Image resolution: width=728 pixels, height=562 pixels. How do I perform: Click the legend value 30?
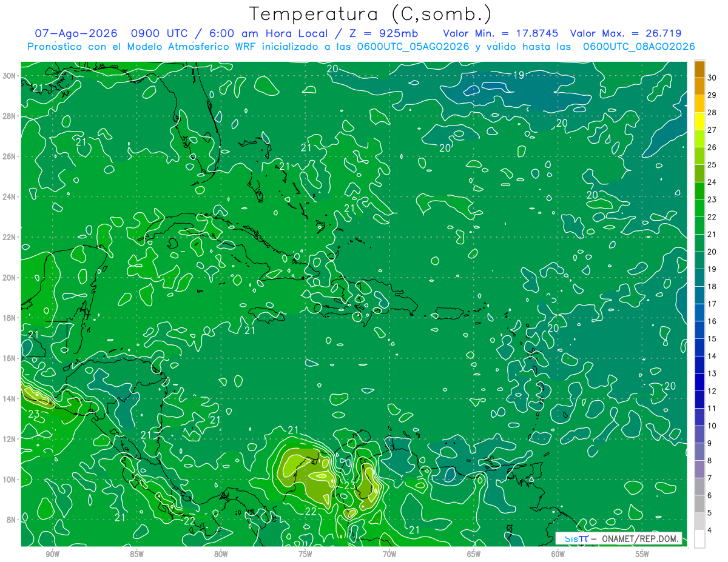tap(712, 78)
